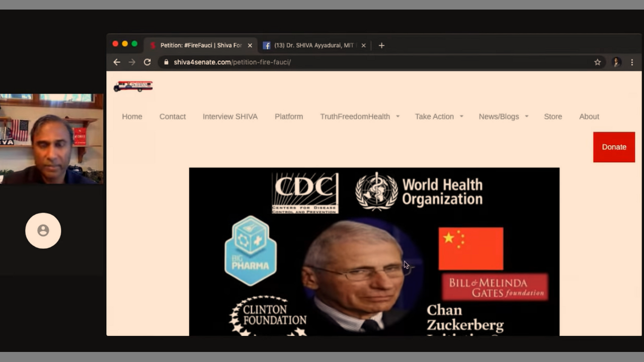Click the padlock site info icon
644x362 pixels.
click(x=166, y=62)
